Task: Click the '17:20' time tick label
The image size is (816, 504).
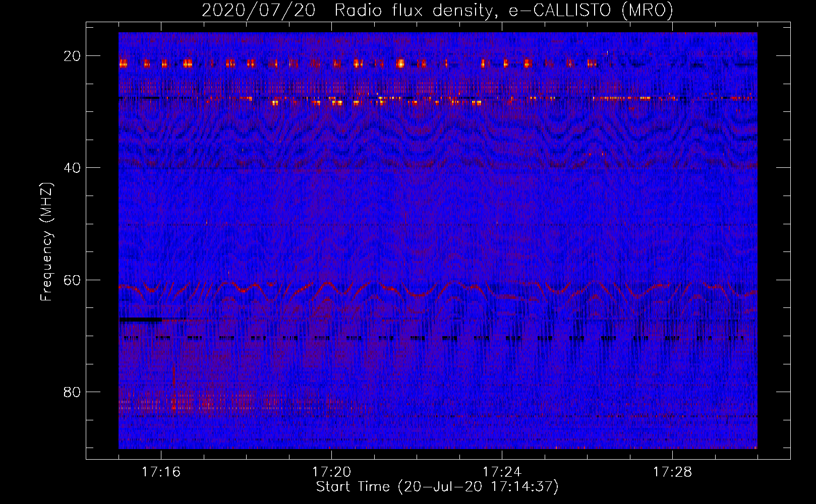Action: pos(331,472)
